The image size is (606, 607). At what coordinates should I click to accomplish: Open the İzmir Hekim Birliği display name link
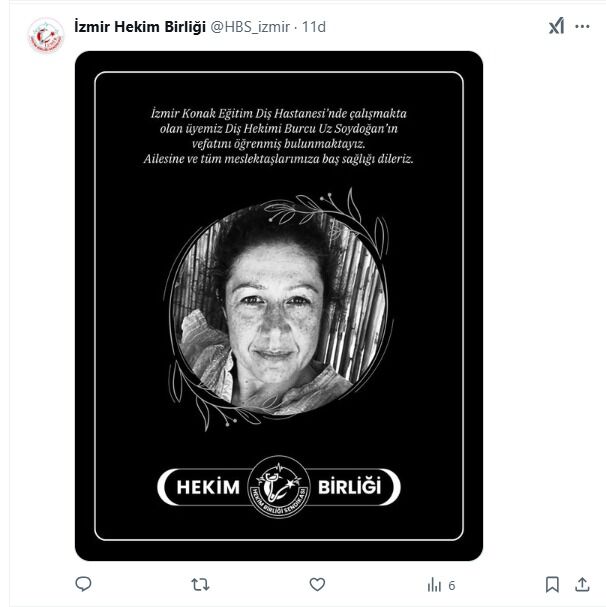(140, 27)
